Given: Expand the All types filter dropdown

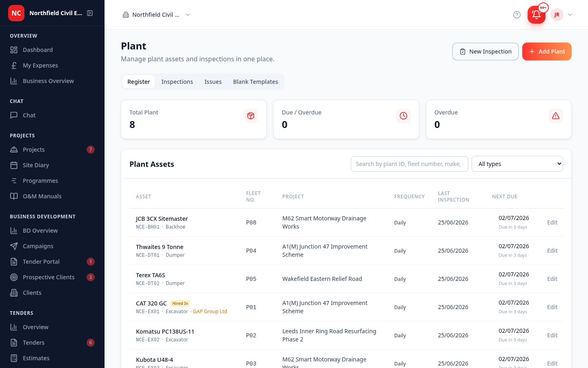Looking at the screenshot, I should (517, 164).
